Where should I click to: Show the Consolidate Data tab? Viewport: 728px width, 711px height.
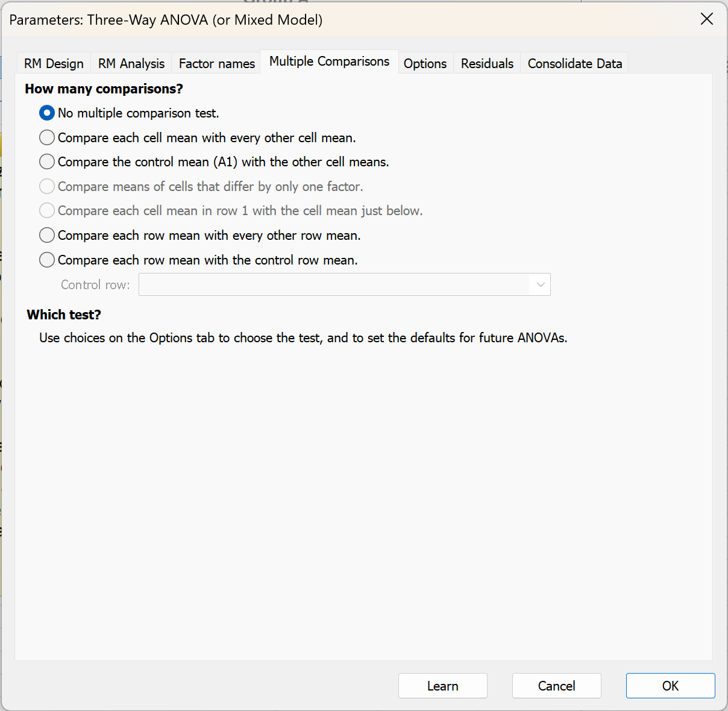[574, 64]
